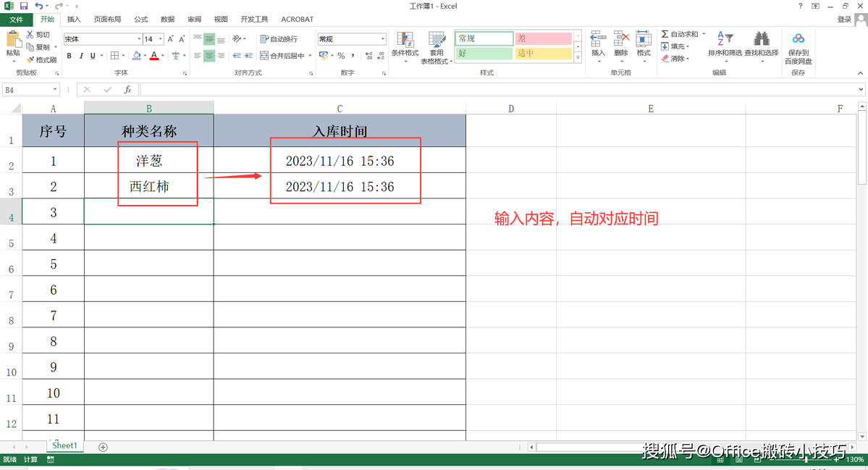This screenshot has height=470, width=868.
Task: Open the File (文件) tab
Action: (16, 20)
